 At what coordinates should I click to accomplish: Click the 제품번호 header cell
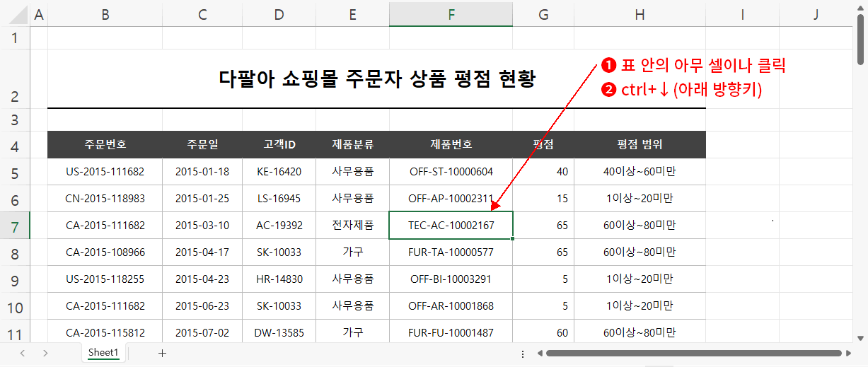[x=451, y=145]
